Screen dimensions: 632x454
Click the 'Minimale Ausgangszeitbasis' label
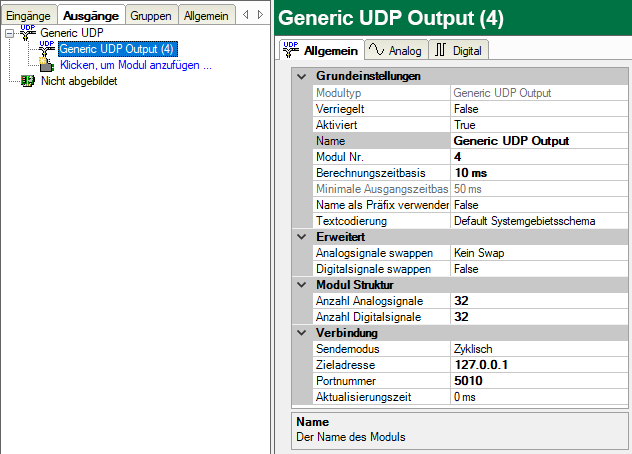(382, 189)
